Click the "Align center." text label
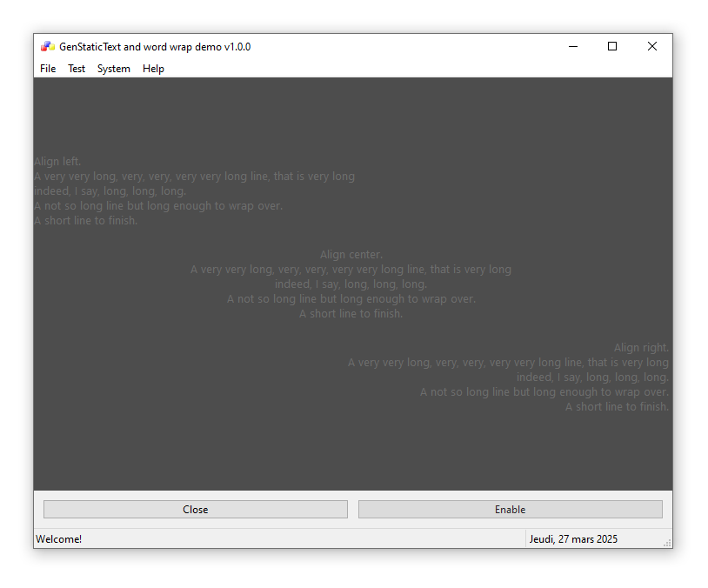Image resolution: width=708 pixels, height=588 pixels. (351, 255)
